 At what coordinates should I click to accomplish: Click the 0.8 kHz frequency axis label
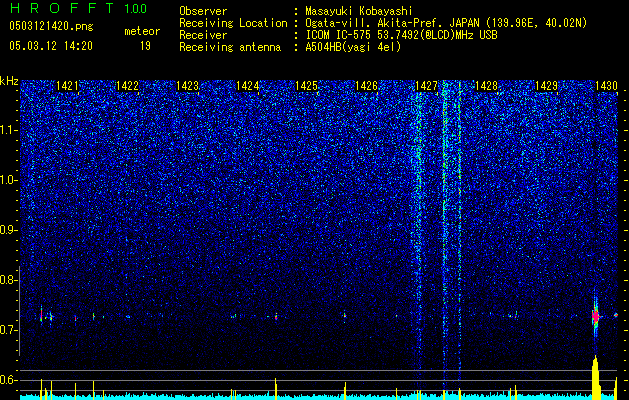click(8, 280)
